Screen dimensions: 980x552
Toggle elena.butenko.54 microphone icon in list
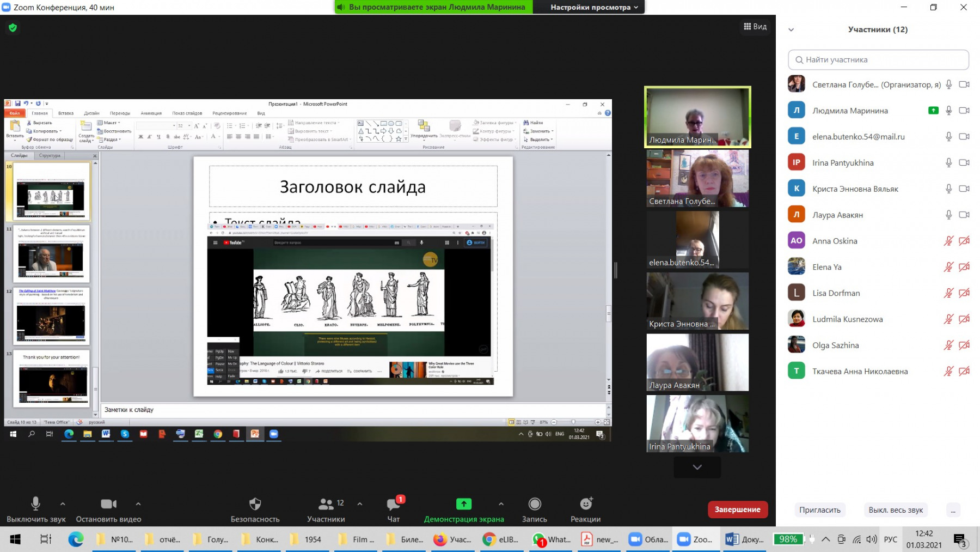click(948, 137)
